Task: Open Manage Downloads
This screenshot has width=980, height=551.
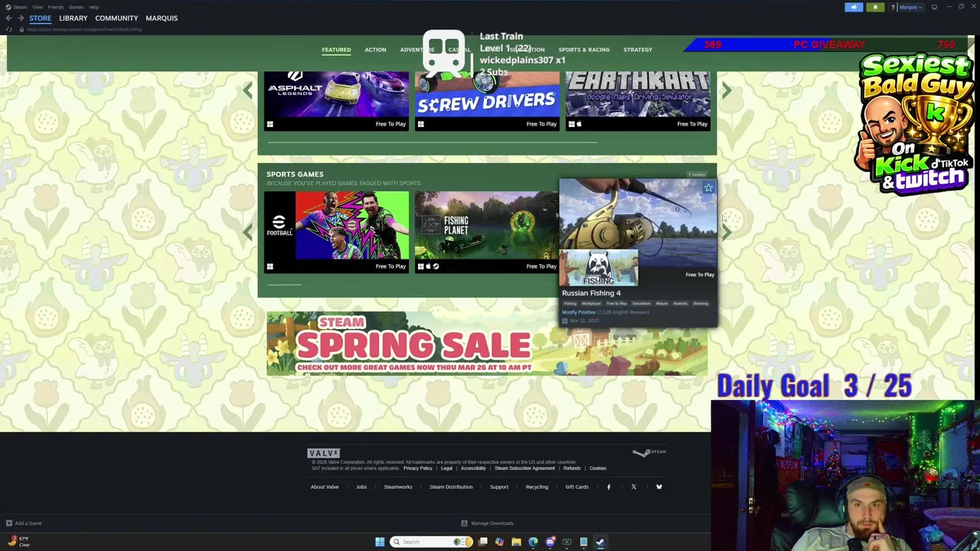Action: 487,523
